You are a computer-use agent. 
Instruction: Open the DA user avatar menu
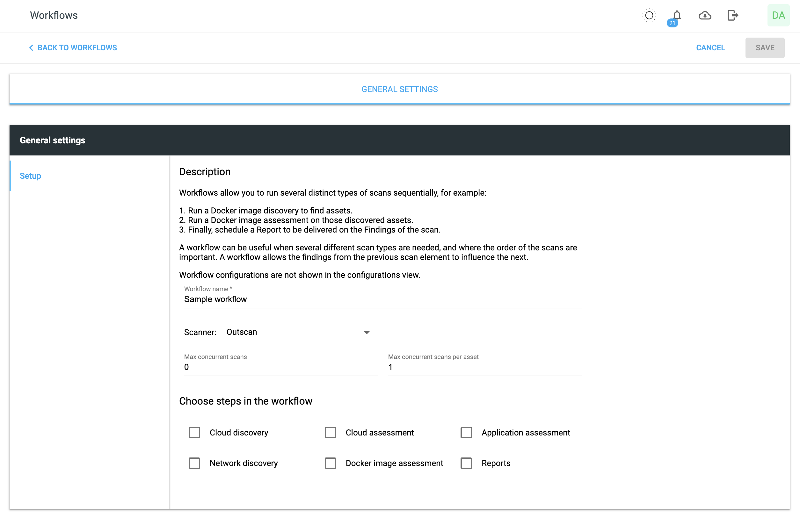point(778,15)
